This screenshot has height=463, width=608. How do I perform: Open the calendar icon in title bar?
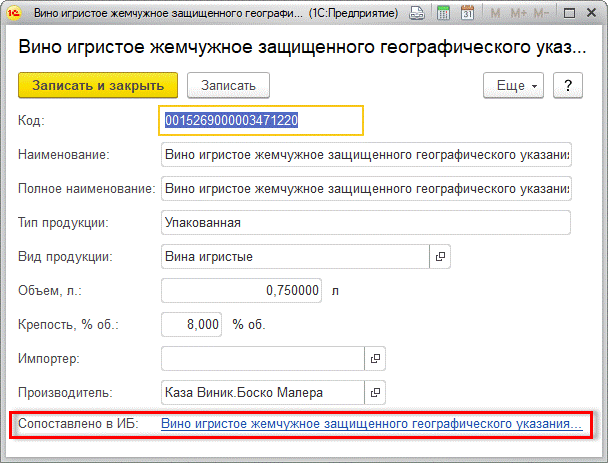468,13
